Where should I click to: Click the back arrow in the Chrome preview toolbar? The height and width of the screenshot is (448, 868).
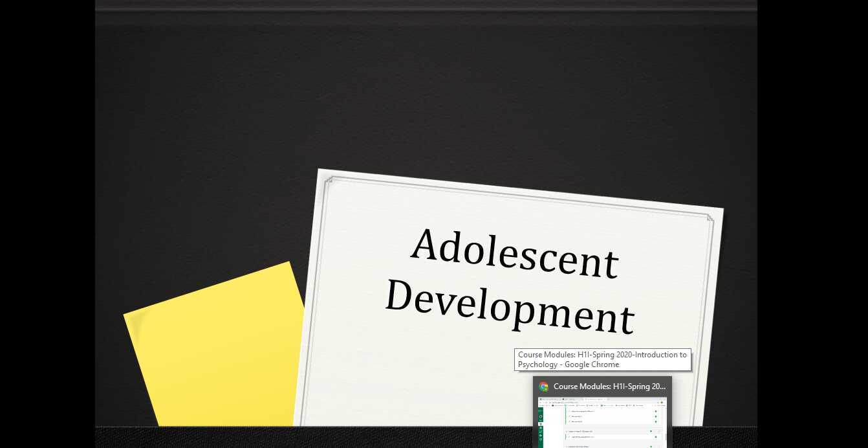point(541,401)
